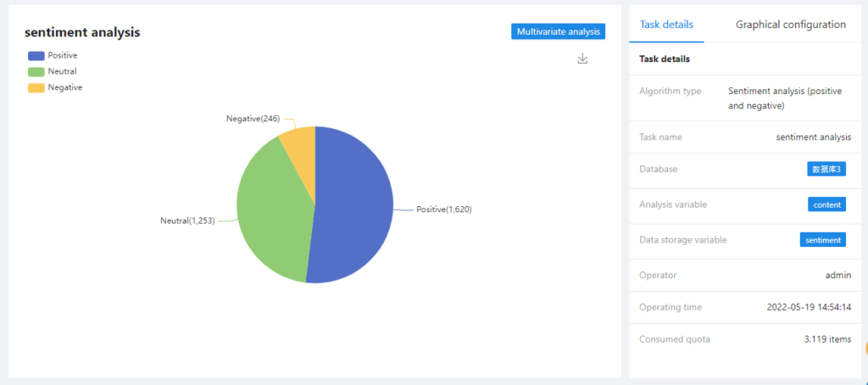Click the operating time value 2022-05-19 14:54:14
Screen dimensions: 868x385
(x=808, y=307)
